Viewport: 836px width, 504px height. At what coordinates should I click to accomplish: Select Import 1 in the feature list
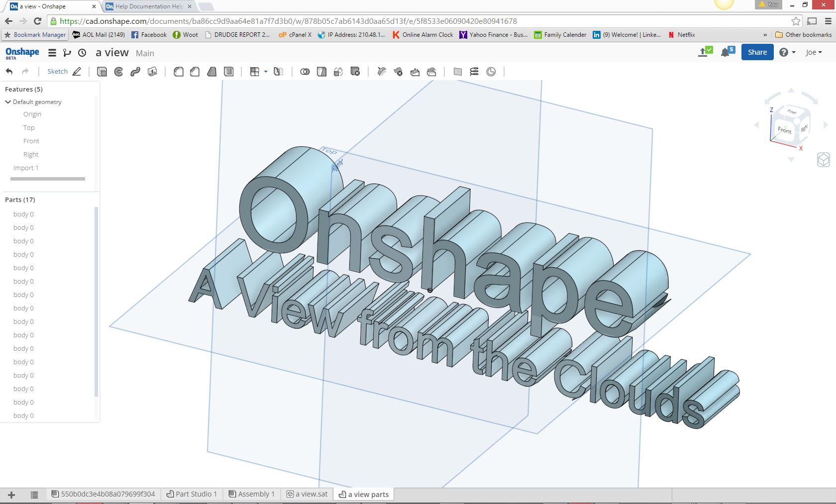pyautogui.click(x=26, y=168)
